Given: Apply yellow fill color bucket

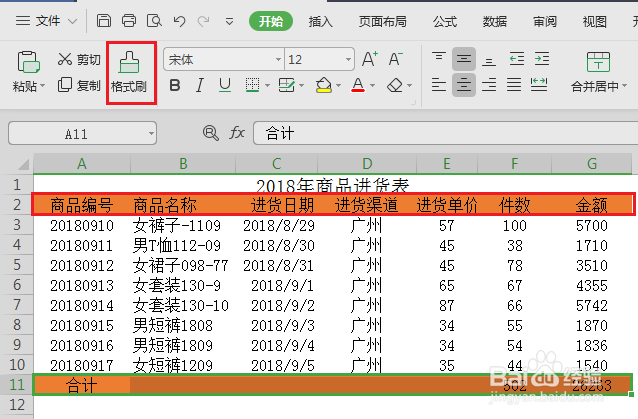Looking at the screenshot, I should point(323,85).
